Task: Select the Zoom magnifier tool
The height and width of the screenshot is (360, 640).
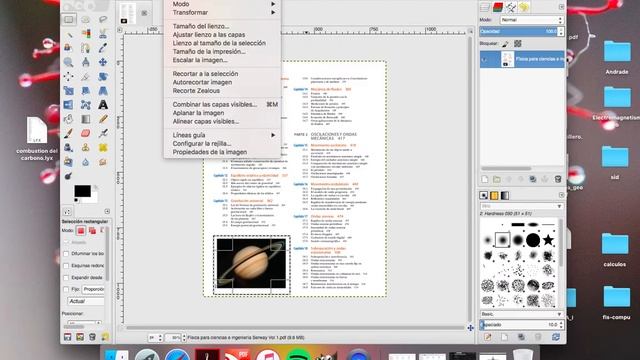Action: coord(69,62)
